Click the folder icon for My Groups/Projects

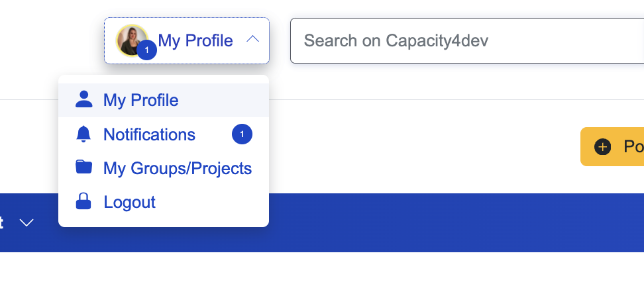click(x=83, y=167)
